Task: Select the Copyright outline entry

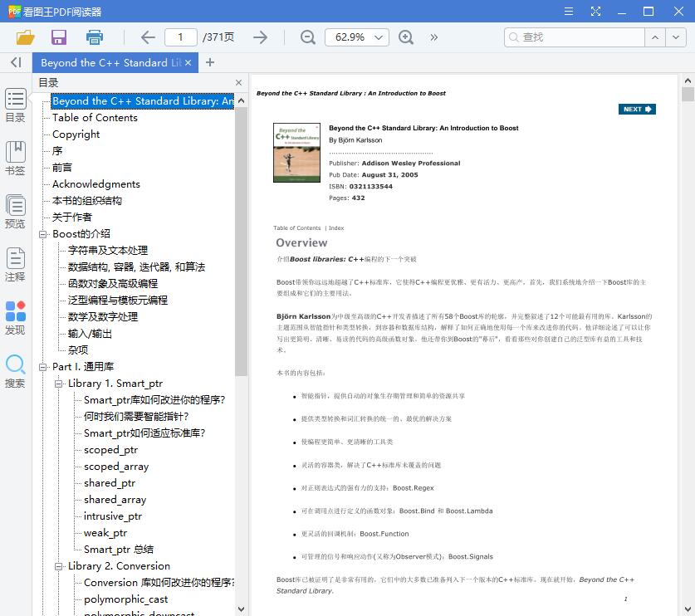Action: [x=76, y=134]
